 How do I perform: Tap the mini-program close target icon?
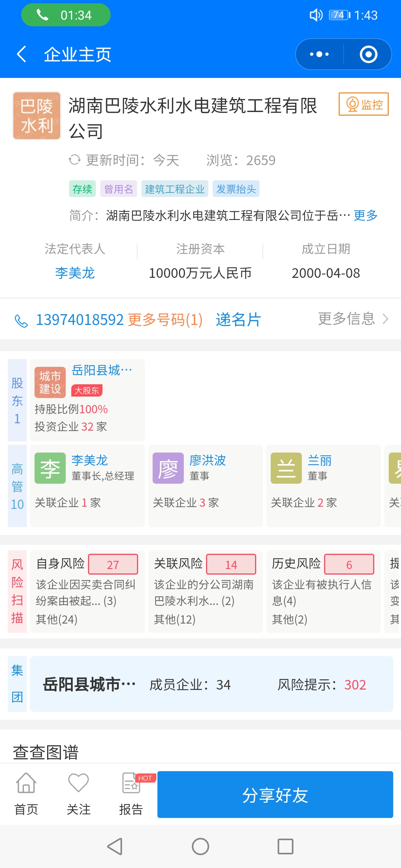coord(368,54)
